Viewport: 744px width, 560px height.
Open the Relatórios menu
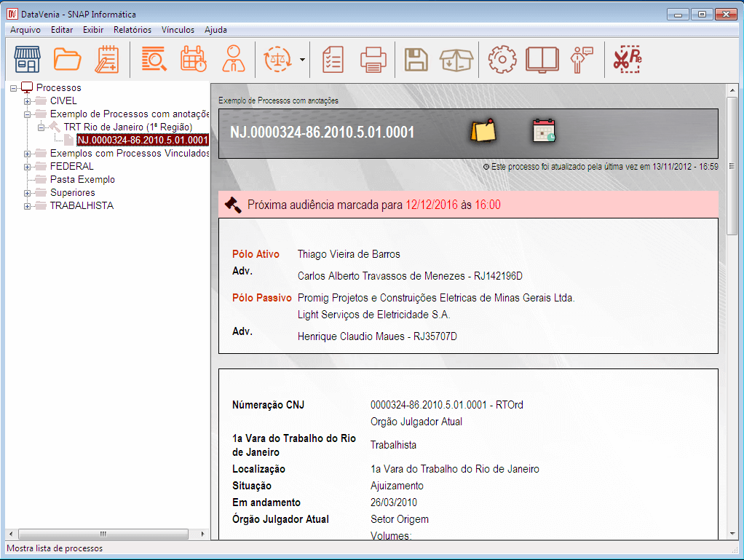(132, 30)
